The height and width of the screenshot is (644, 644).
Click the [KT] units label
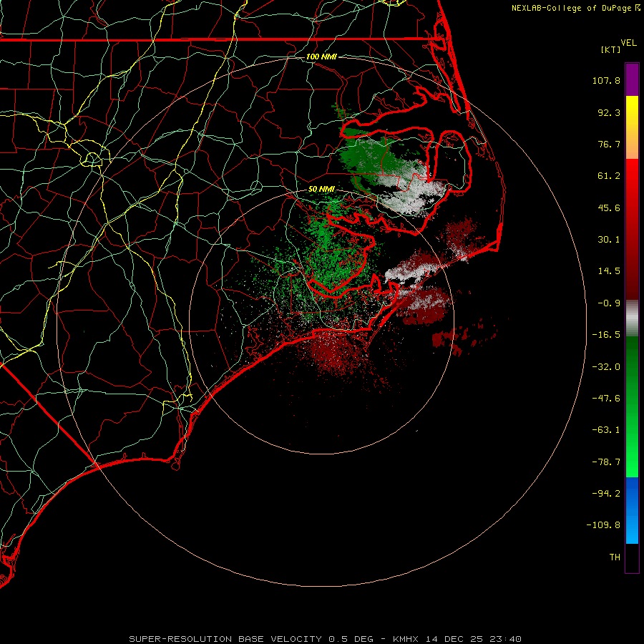pos(611,49)
